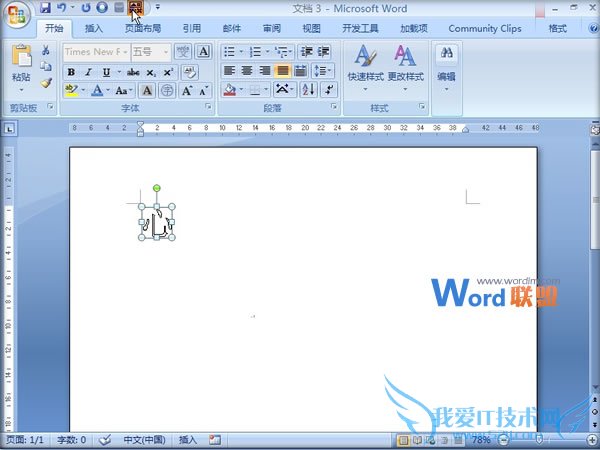Screen dimensions: 600x450
Task: Apply multilevel list
Action: pyautogui.click(x=282, y=51)
